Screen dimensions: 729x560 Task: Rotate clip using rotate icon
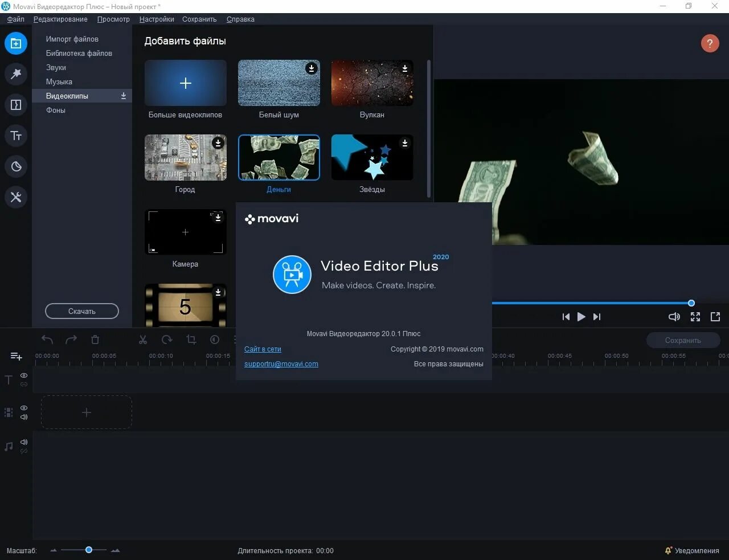pyautogui.click(x=167, y=340)
